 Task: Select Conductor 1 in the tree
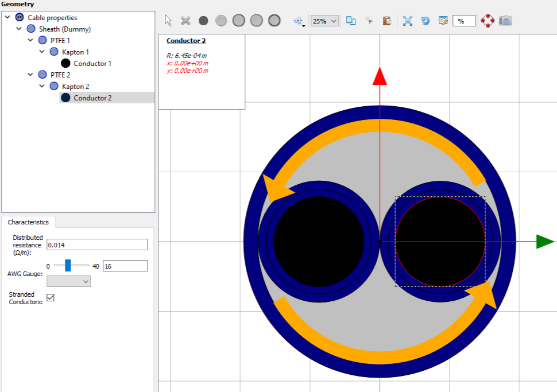[92, 64]
